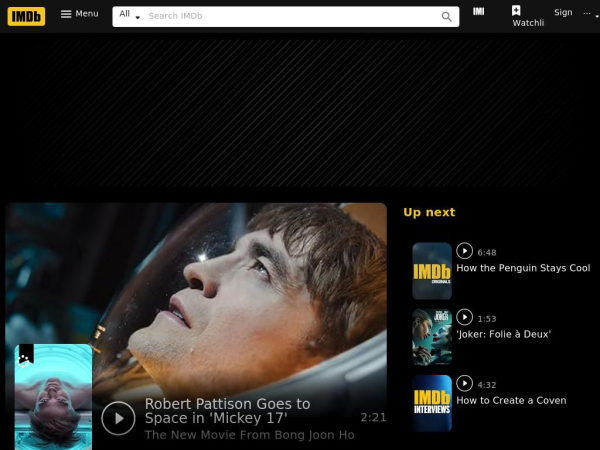Click 'How the Penguin Stays Cool' title
Image resolution: width=600 pixels, height=450 pixels.
pos(523,268)
